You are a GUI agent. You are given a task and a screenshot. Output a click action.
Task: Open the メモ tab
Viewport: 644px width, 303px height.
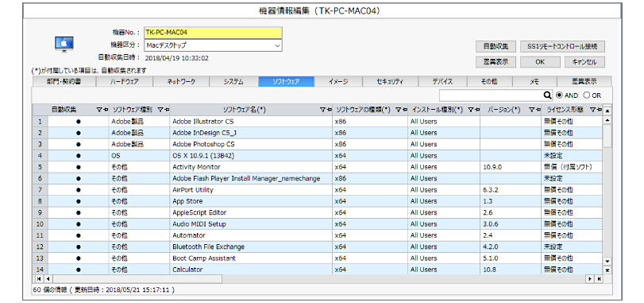534,81
